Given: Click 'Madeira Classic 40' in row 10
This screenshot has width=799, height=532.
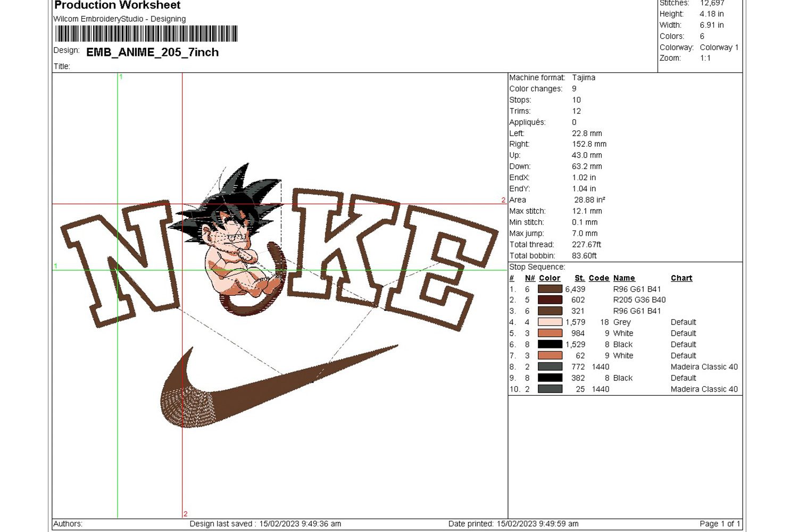Looking at the screenshot, I should (x=704, y=389).
